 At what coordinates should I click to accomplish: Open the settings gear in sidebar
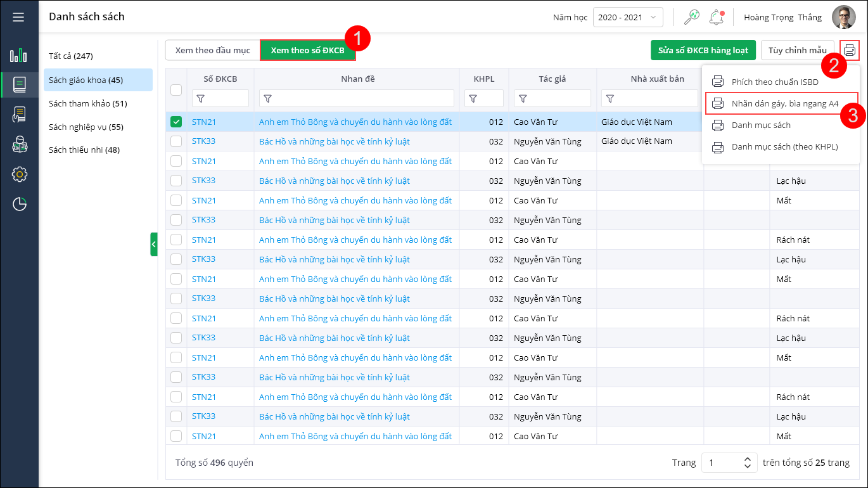(20, 174)
